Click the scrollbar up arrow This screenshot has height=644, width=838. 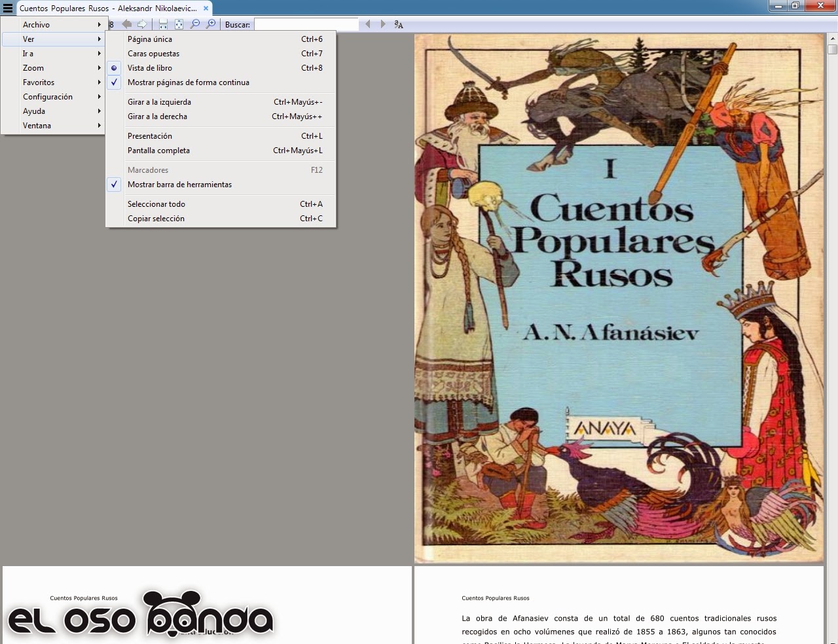(832, 39)
